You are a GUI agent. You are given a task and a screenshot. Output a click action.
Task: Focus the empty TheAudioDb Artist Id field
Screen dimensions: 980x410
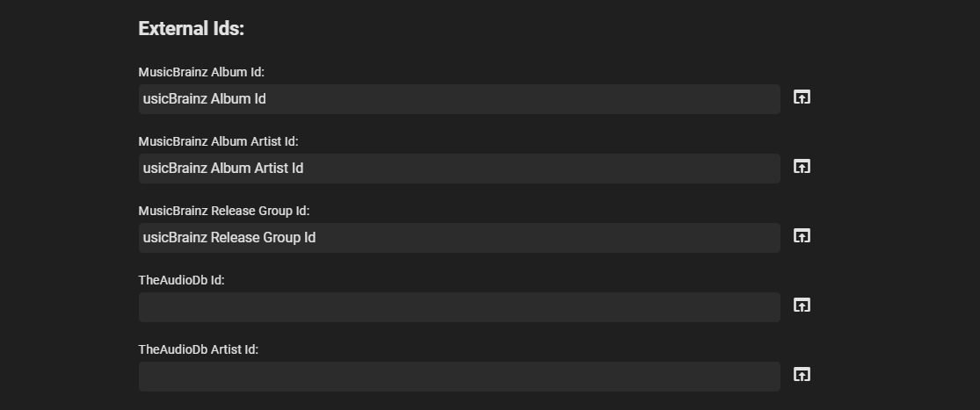459,377
